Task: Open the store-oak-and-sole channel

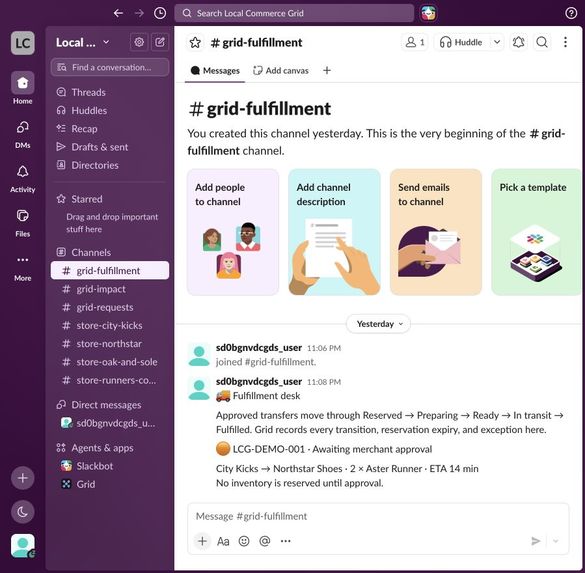Action: pyautogui.click(x=110, y=362)
